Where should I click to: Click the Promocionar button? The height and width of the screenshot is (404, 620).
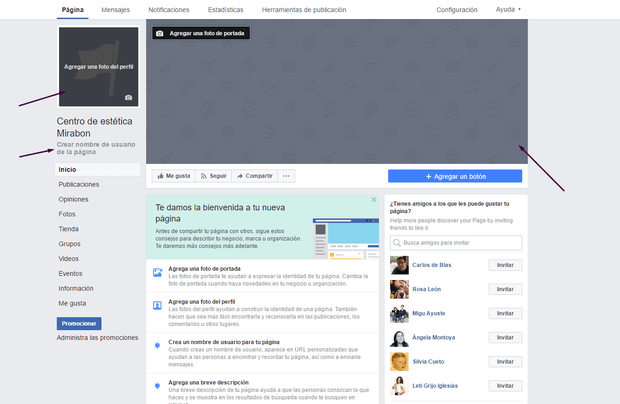pos(79,323)
